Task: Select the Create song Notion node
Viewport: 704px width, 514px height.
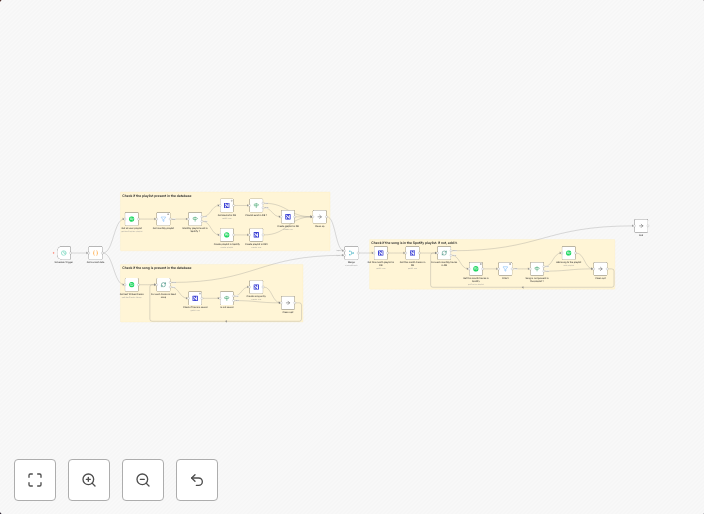Action: click(256, 287)
